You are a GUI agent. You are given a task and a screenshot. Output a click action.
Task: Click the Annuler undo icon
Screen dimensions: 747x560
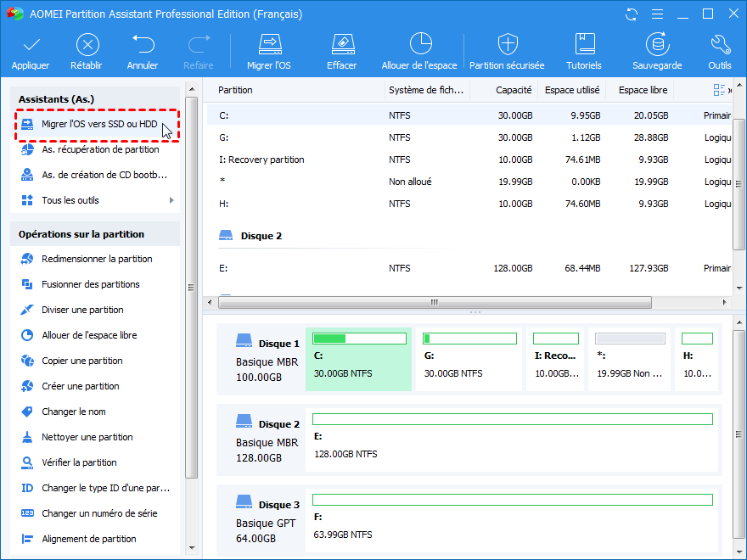tap(143, 45)
